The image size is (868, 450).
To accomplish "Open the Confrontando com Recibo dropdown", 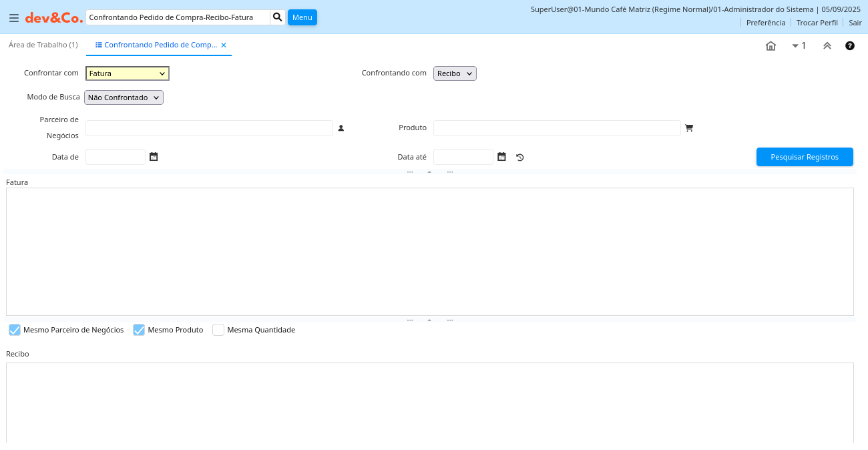I will click(455, 73).
